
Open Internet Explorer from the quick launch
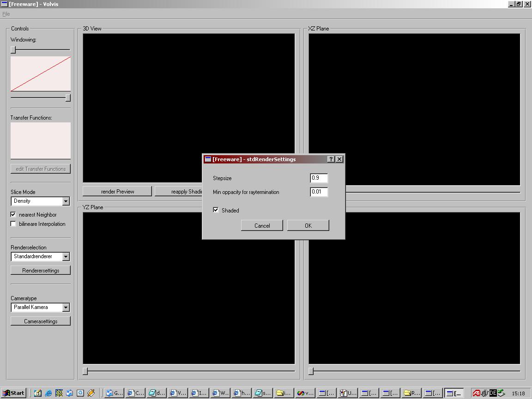click(48, 393)
